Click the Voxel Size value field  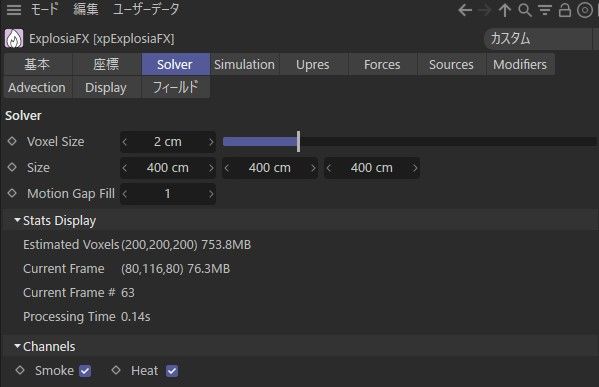tap(168, 142)
